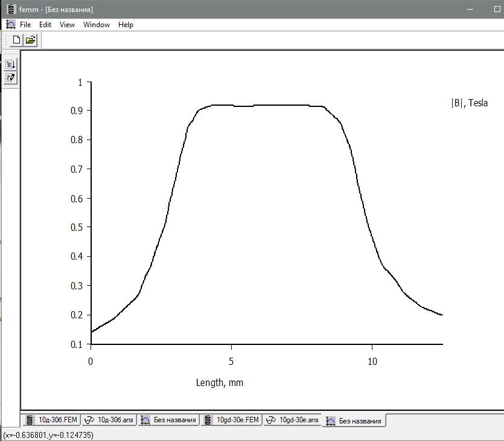Screen dimensions: 504x441
Task: Select the active Без названия tab at right
Action: (354, 420)
